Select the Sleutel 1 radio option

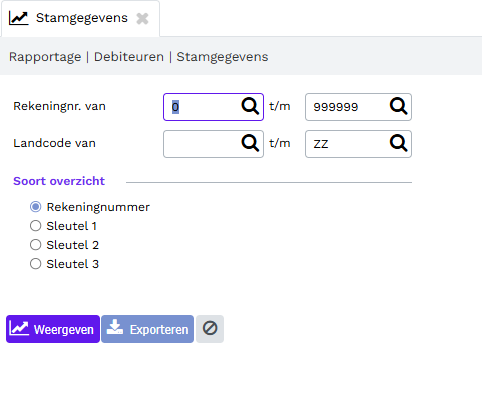(35, 226)
